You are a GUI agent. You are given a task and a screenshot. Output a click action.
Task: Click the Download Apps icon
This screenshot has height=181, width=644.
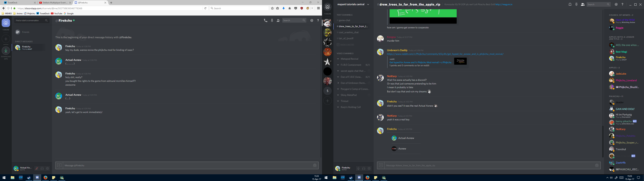[6, 50]
